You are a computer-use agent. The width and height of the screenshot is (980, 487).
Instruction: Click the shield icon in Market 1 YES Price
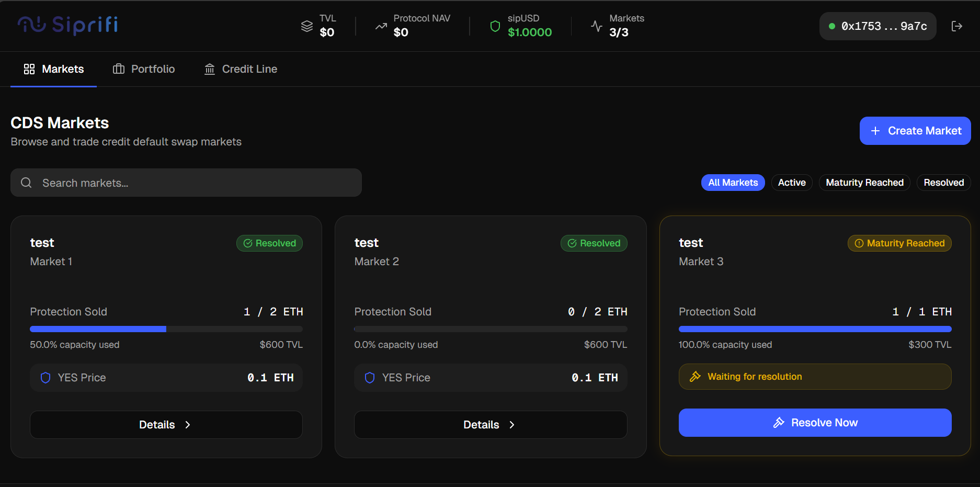(x=45, y=378)
